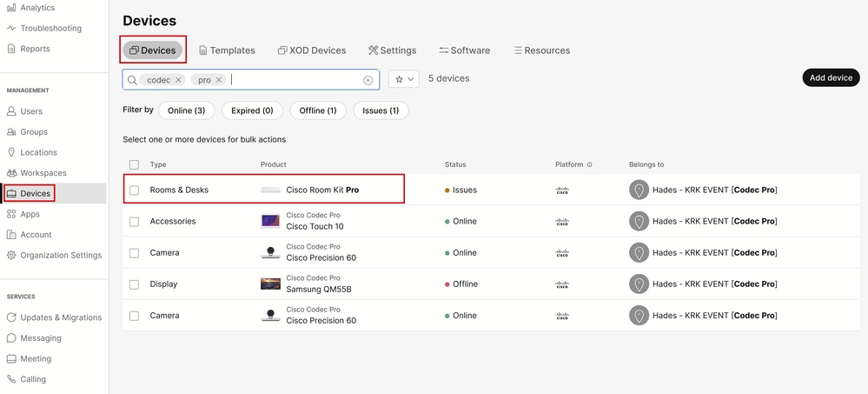Click the location pin icon in Rooms & Desks row
Image resolution: width=868 pixels, height=394 pixels.
click(639, 190)
